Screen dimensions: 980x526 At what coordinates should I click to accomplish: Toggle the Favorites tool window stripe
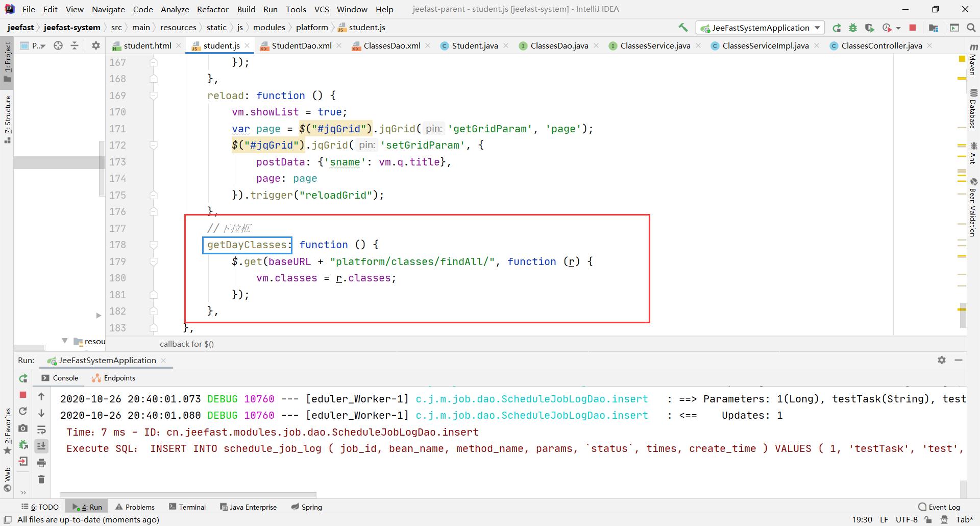click(x=7, y=432)
